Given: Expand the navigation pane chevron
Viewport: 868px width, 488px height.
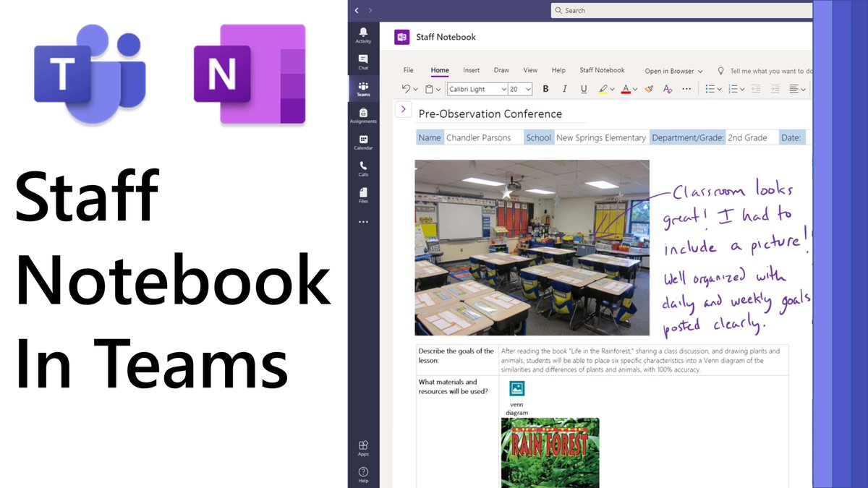Looking at the screenshot, I should point(403,109).
